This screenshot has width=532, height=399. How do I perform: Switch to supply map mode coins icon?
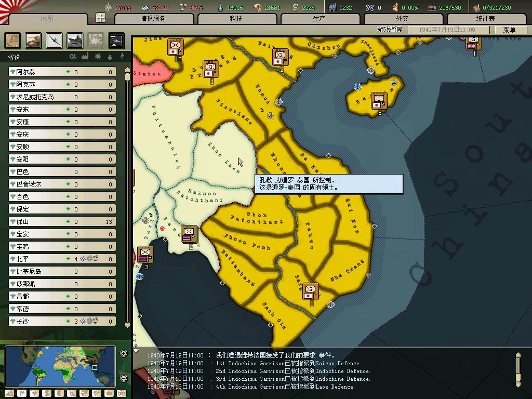(x=59, y=394)
